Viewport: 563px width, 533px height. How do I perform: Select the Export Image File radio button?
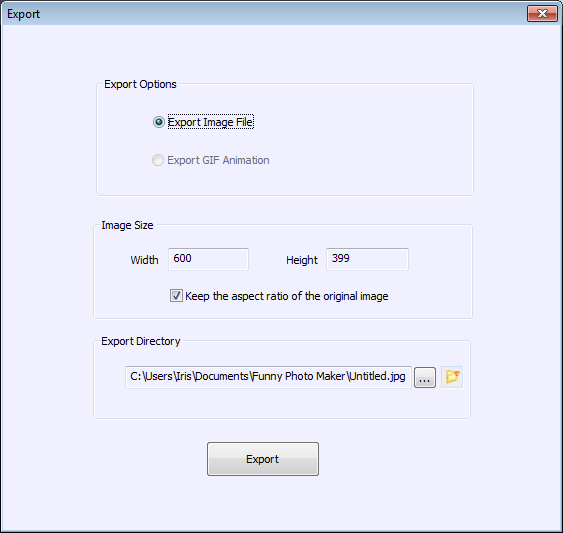(x=159, y=122)
